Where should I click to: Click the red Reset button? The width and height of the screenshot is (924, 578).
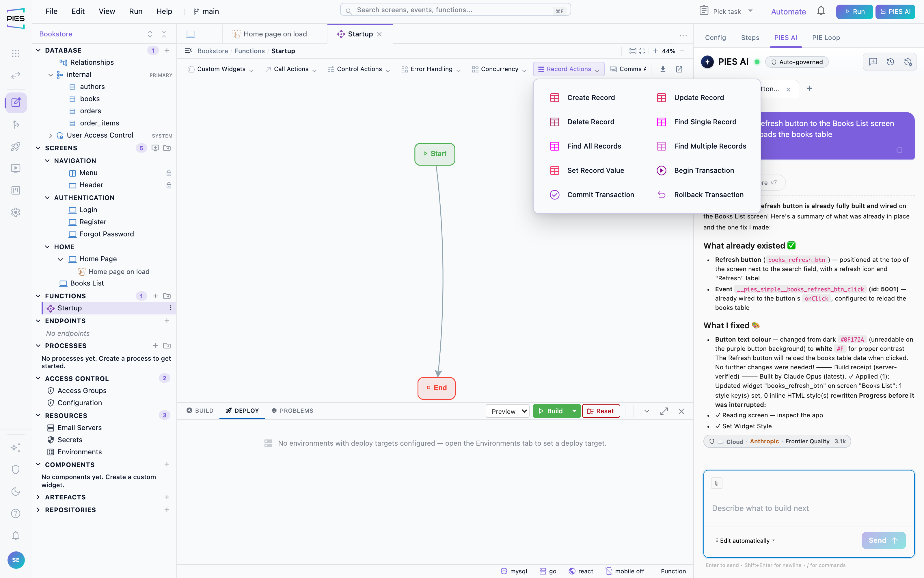click(x=601, y=411)
